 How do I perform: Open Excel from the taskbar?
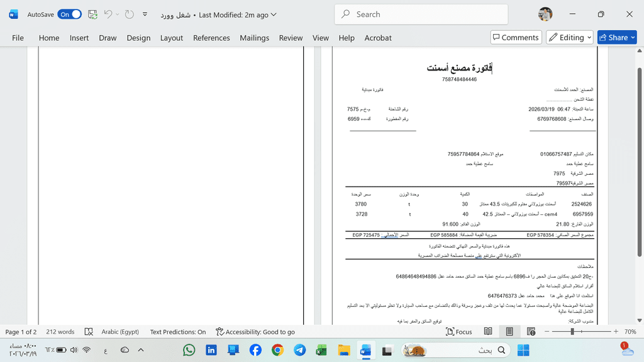click(321, 350)
